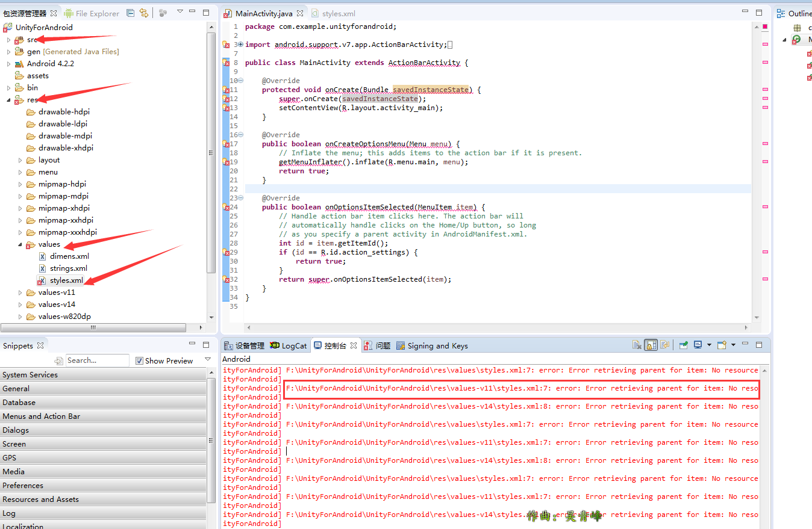Open Display Selected Console dropdown arrow

coord(709,345)
